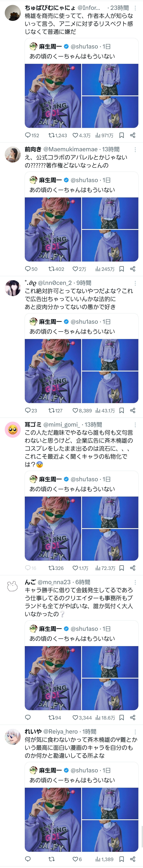Bookmark the 前向き tweet
The height and width of the screenshot is (868, 143).
[x=122, y=269]
